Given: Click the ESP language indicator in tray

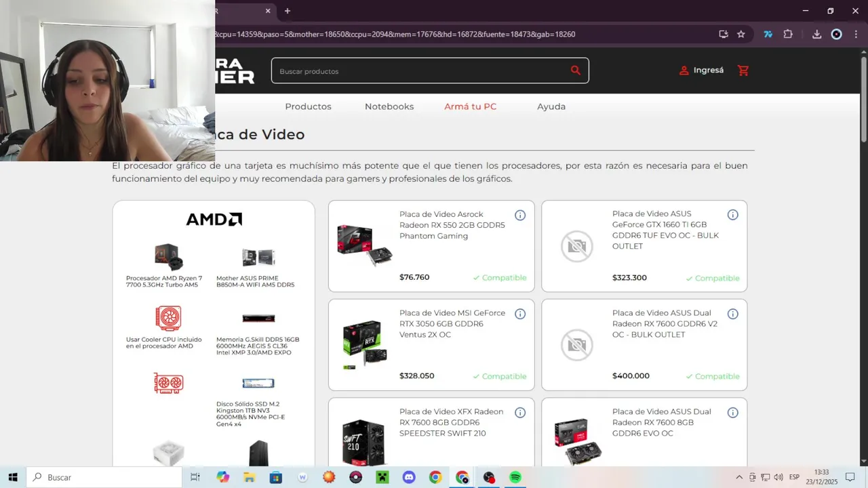Looking at the screenshot, I should coord(794,477).
